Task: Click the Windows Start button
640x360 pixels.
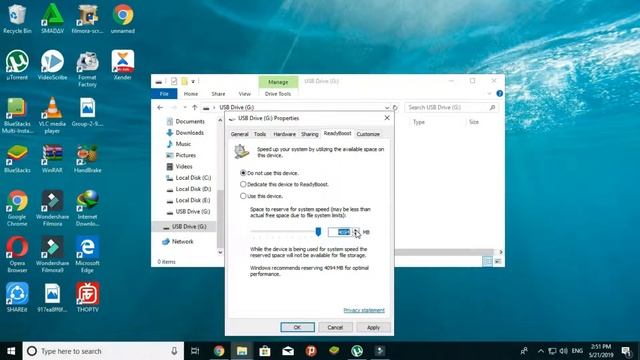Action: click(11, 351)
